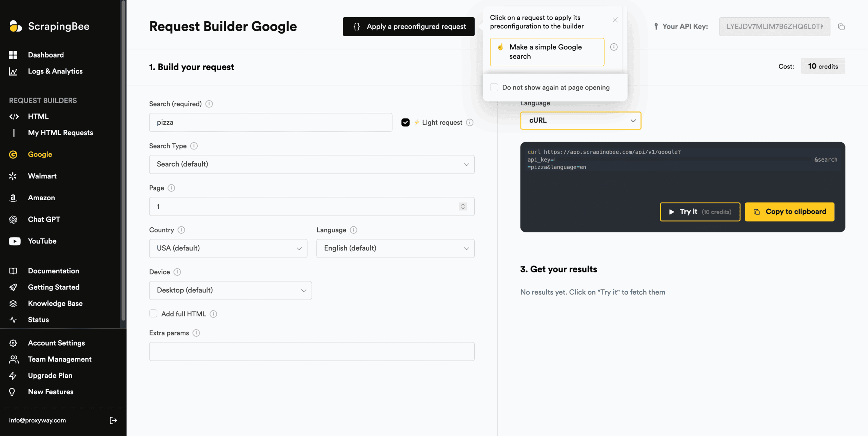Image resolution: width=868 pixels, height=436 pixels.
Task: Open the Search Type dropdown
Action: pos(312,164)
